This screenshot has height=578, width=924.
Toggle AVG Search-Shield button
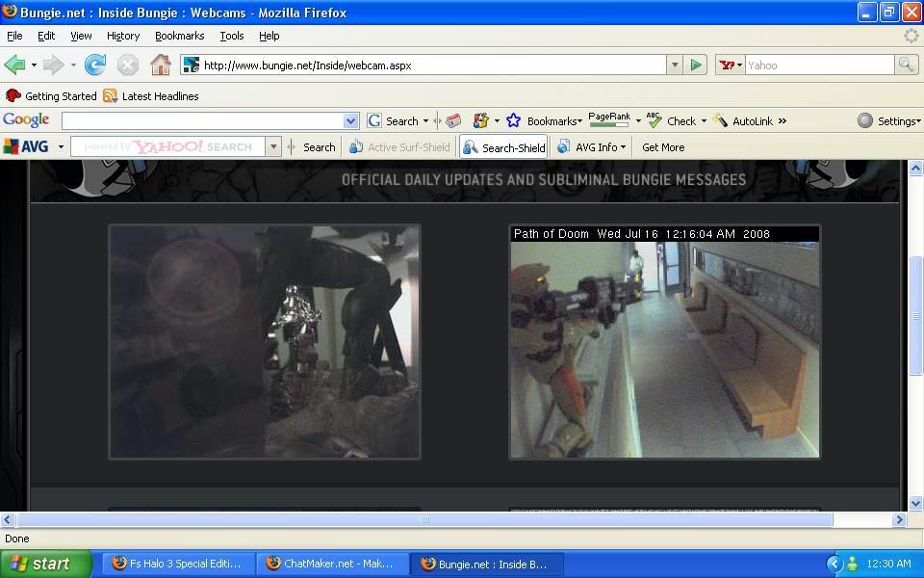point(504,146)
